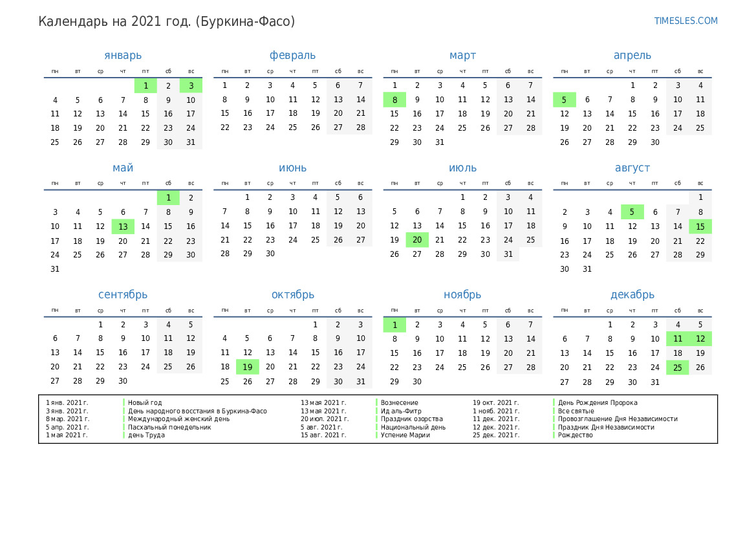Select highlighted 13 in май
This screenshot has width=756, height=535.
123,226
